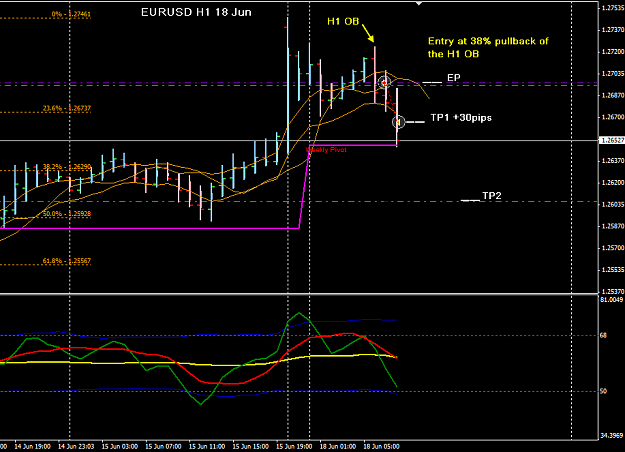625x452 pixels.
Task: Click the 0% - 1.27461 Fibonacci label
Action: tap(71, 14)
